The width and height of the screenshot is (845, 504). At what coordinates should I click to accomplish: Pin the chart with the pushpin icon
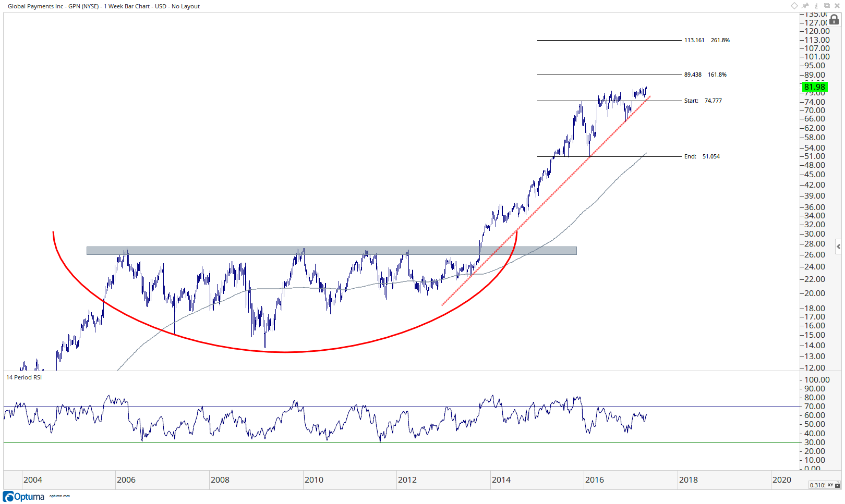[805, 6]
